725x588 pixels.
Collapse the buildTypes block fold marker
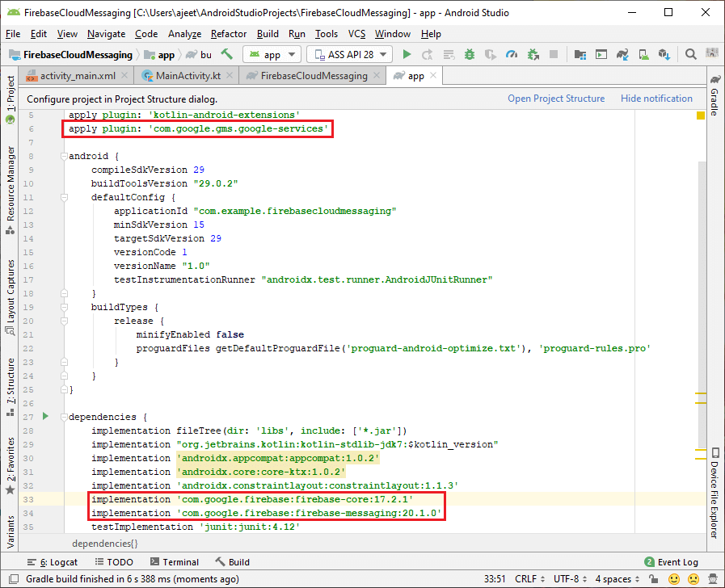[x=65, y=307]
